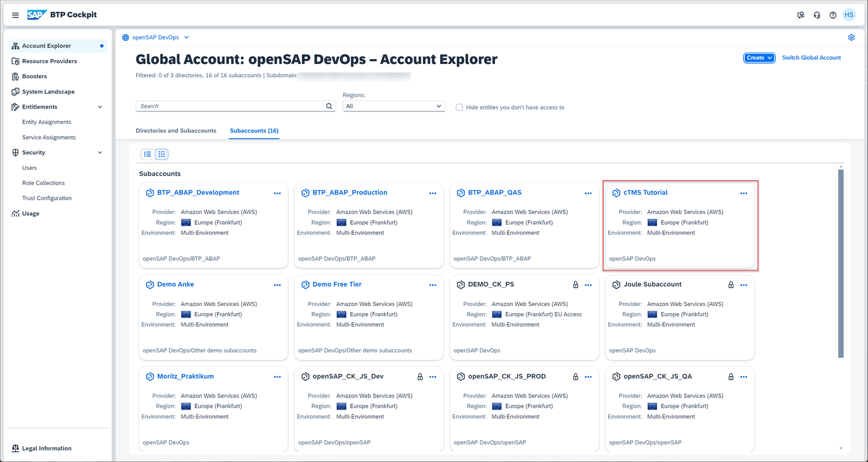The height and width of the screenshot is (462, 868).
Task: Open cTMS Tutorial subaccount
Action: (646, 193)
